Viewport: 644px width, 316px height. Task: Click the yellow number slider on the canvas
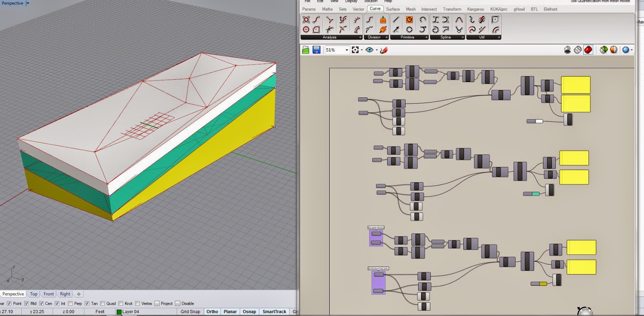(539, 284)
